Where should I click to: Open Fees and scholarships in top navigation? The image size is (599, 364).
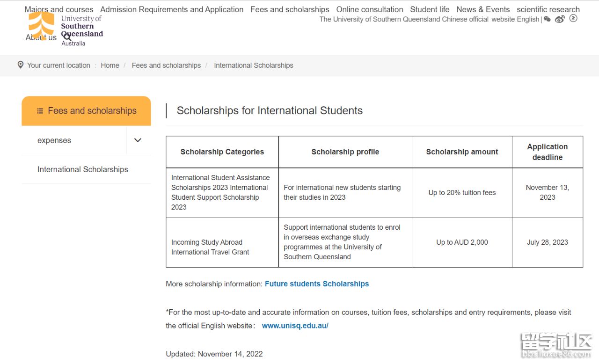pos(290,9)
